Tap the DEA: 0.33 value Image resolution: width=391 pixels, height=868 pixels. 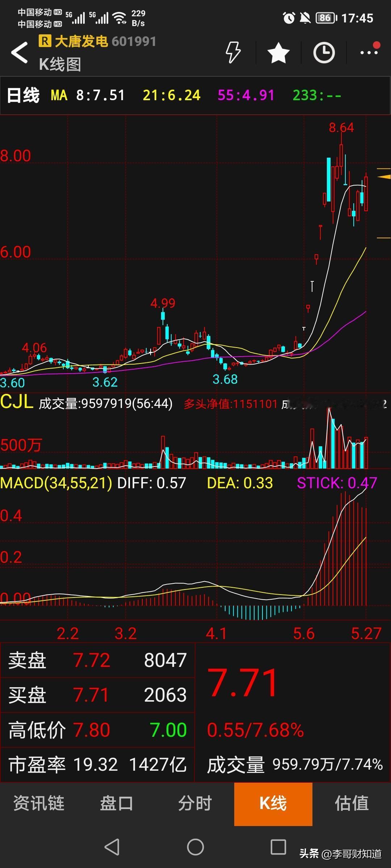240,483
